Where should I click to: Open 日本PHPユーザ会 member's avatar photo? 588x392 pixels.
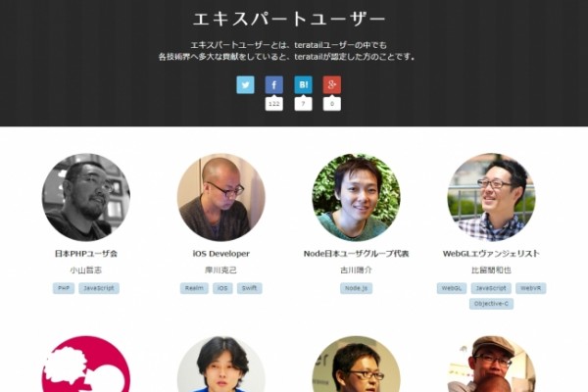coord(86,197)
